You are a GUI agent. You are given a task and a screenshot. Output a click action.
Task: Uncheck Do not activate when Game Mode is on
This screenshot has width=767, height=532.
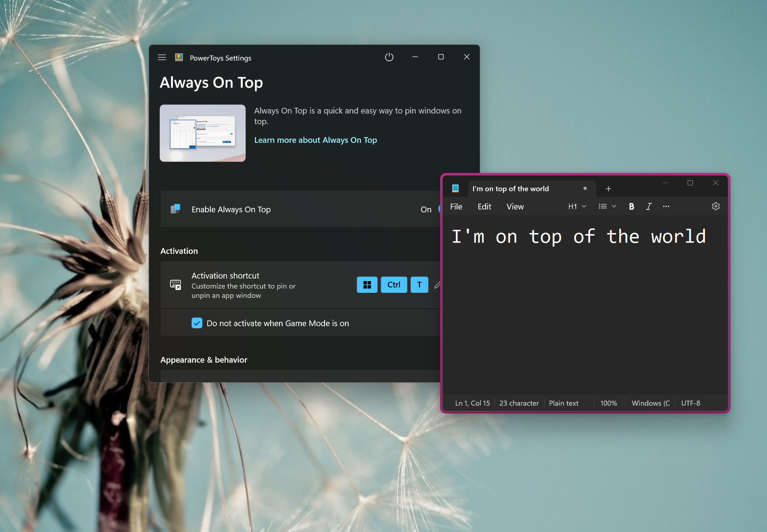pos(197,323)
